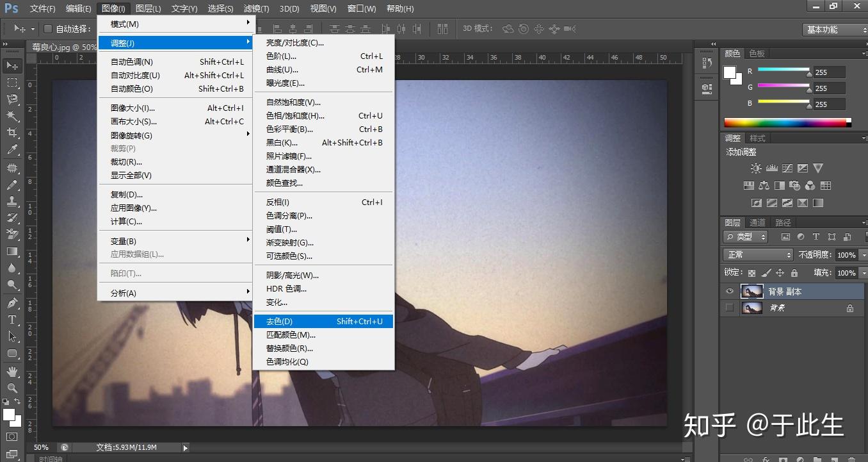Select the Hand tool

[12, 371]
